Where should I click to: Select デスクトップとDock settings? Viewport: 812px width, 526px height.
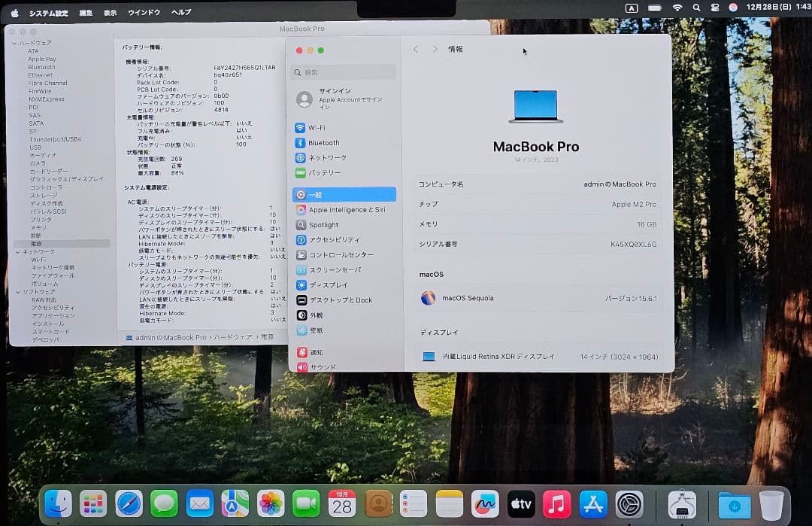click(342, 299)
